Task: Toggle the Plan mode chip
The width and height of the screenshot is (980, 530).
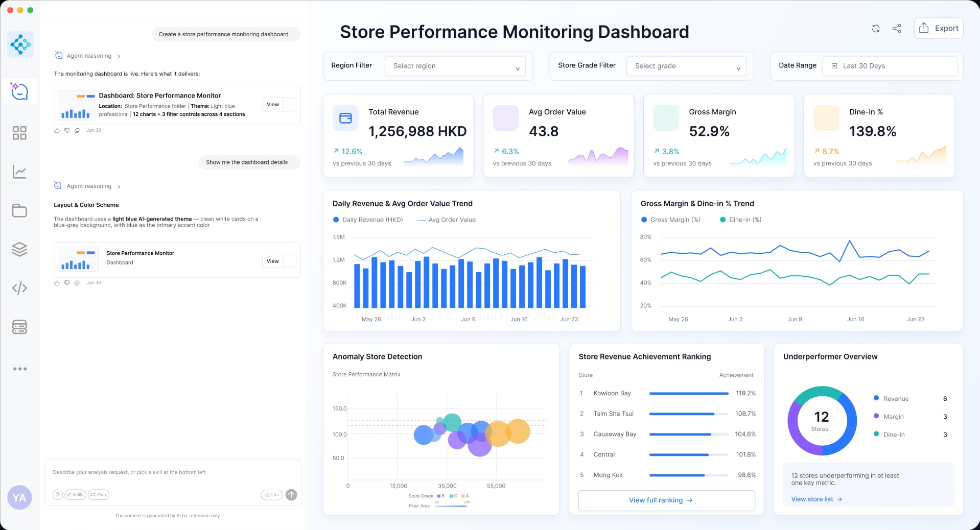Action: click(99, 494)
